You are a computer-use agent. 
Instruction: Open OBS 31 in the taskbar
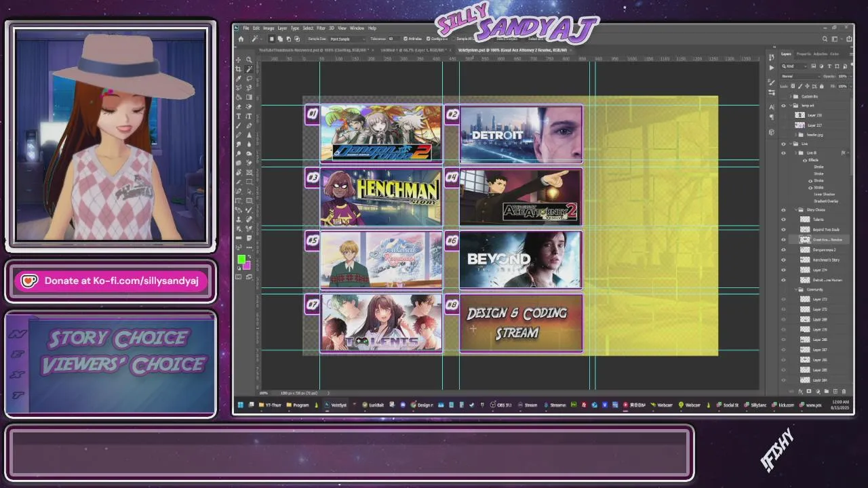[500, 405]
